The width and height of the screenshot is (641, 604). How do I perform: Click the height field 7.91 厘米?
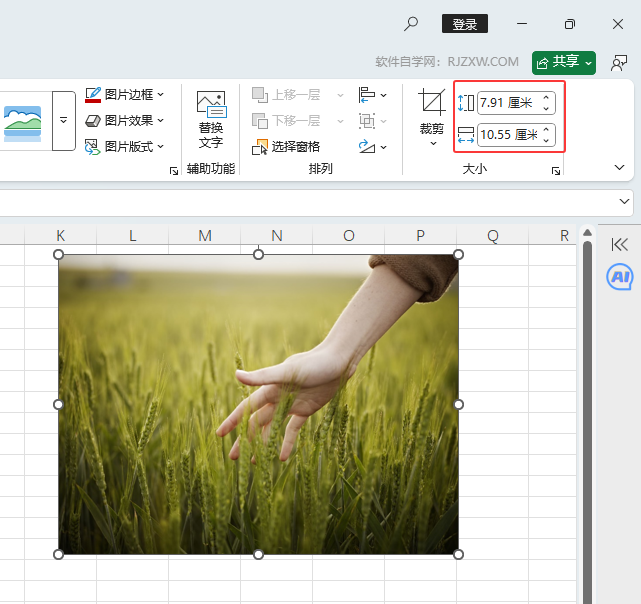[x=509, y=103]
